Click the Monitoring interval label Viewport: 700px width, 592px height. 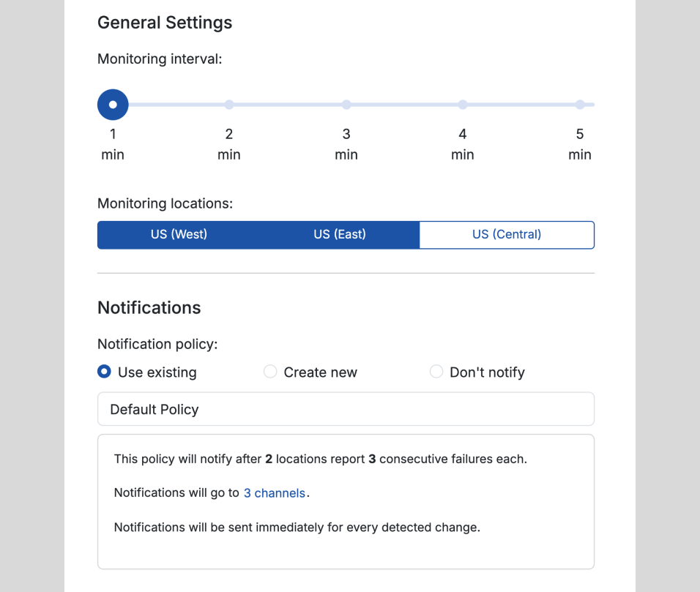(x=160, y=59)
